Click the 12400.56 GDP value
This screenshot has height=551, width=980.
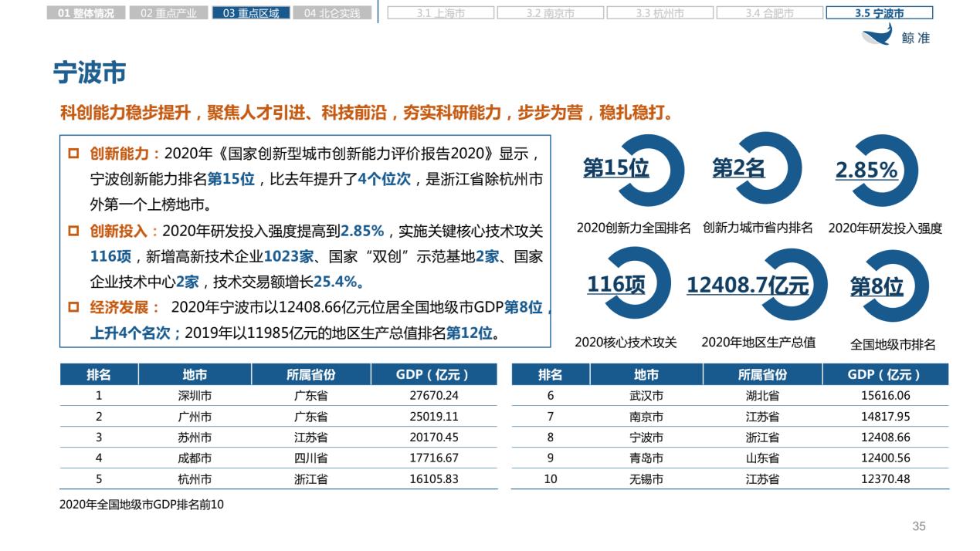[x=886, y=458]
